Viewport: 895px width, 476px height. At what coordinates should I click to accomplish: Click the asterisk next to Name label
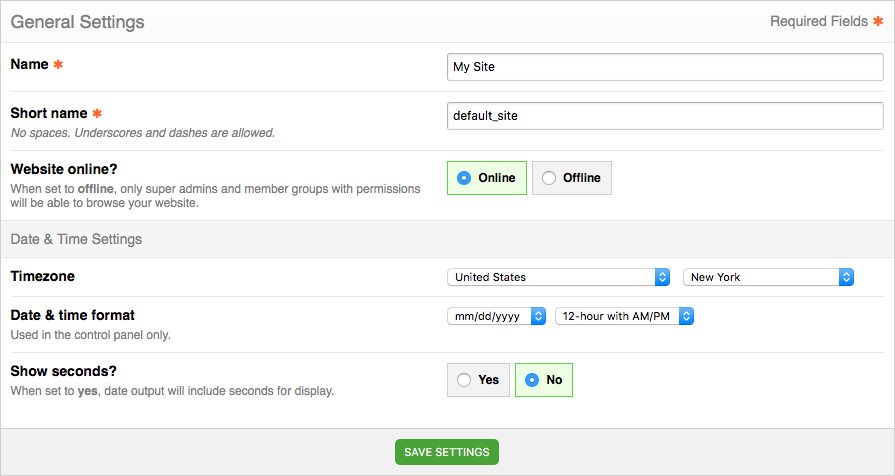(x=58, y=64)
